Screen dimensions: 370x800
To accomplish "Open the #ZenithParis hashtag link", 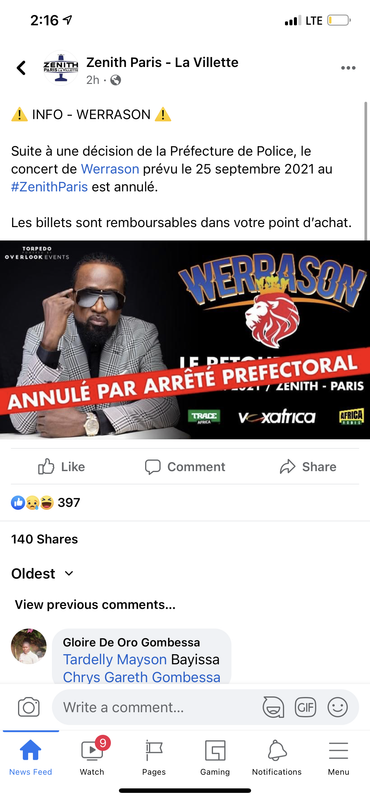I will pyautogui.click(x=50, y=187).
